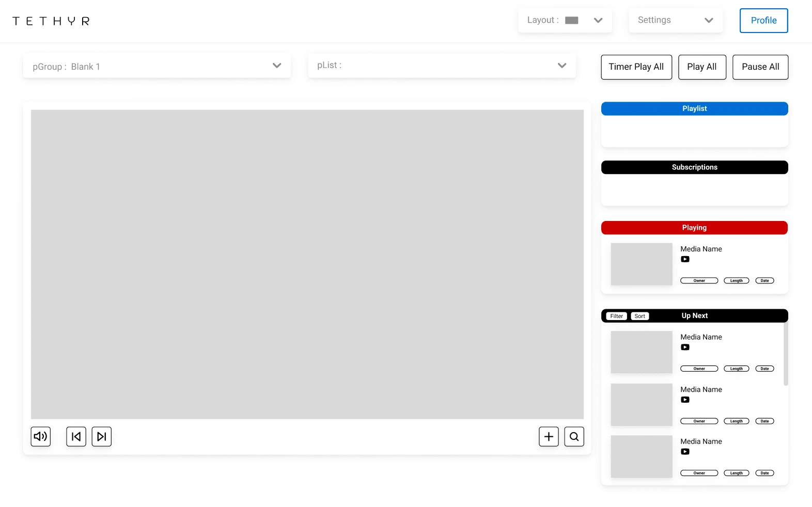
Task: Click third Up Next Media Name text
Action: click(x=701, y=442)
